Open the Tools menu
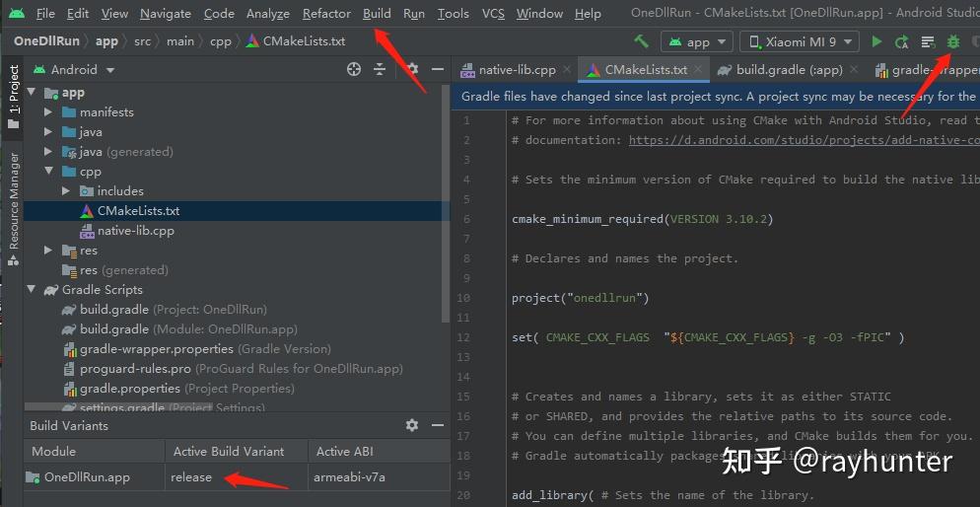 [454, 13]
